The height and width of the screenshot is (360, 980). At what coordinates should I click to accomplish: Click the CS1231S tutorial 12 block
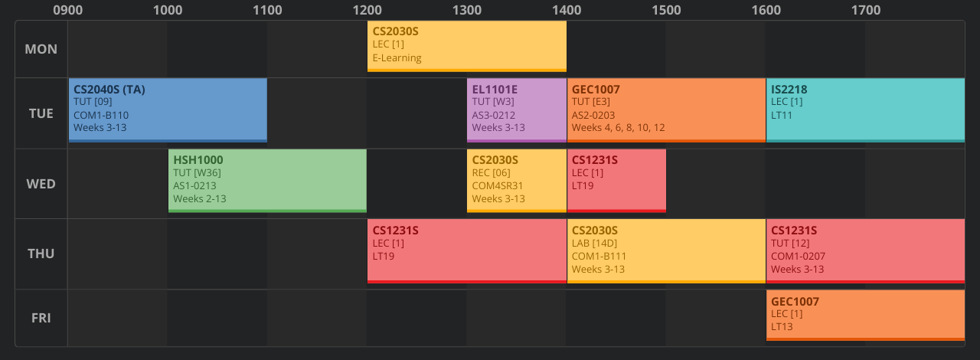click(x=865, y=250)
